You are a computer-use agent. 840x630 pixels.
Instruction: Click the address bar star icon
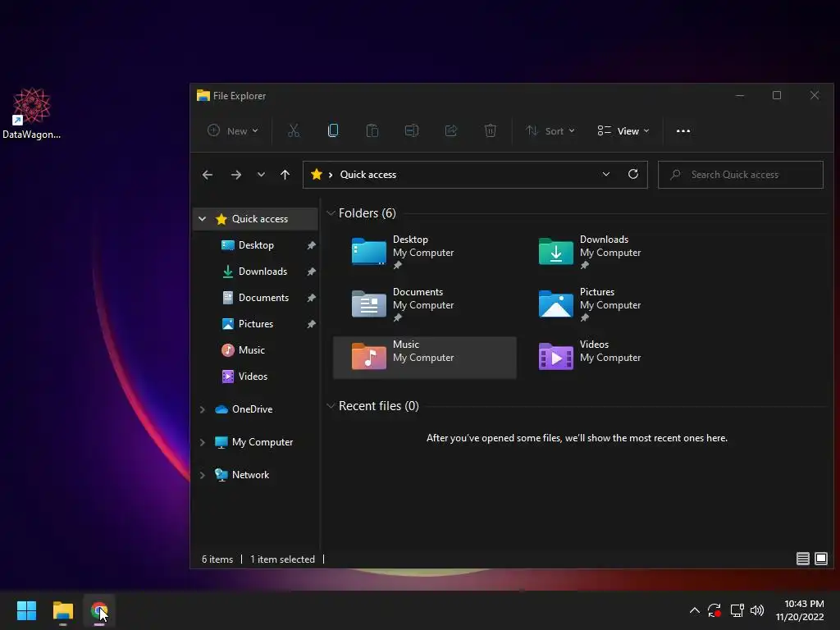tap(317, 174)
